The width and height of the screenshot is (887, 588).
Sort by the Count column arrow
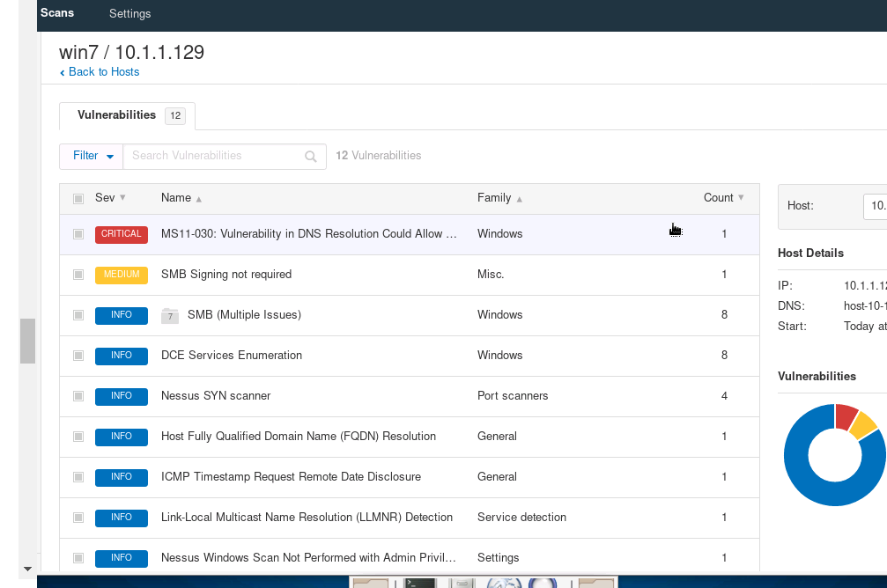point(741,198)
